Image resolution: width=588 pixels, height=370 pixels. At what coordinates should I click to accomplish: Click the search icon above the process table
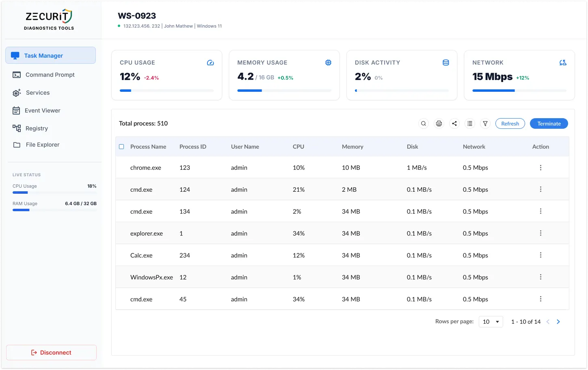pyautogui.click(x=424, y=123)
